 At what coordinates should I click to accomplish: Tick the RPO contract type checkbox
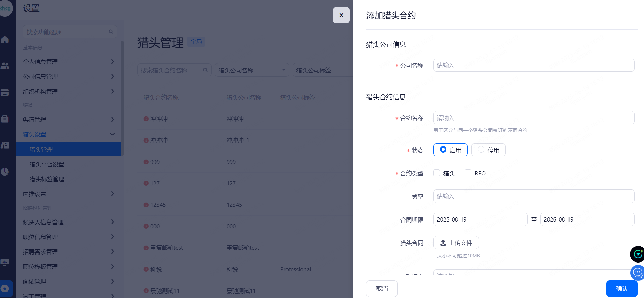[x=468, y=173]
